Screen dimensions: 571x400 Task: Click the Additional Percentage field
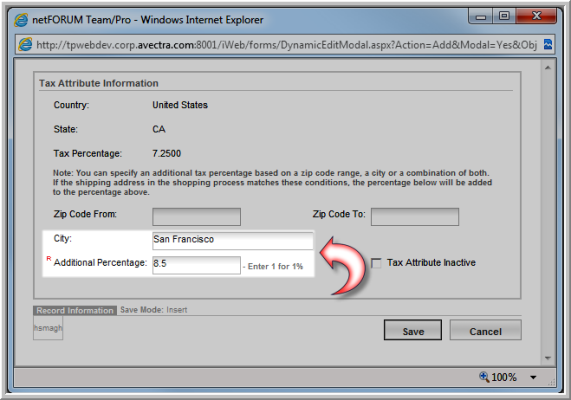196,265
